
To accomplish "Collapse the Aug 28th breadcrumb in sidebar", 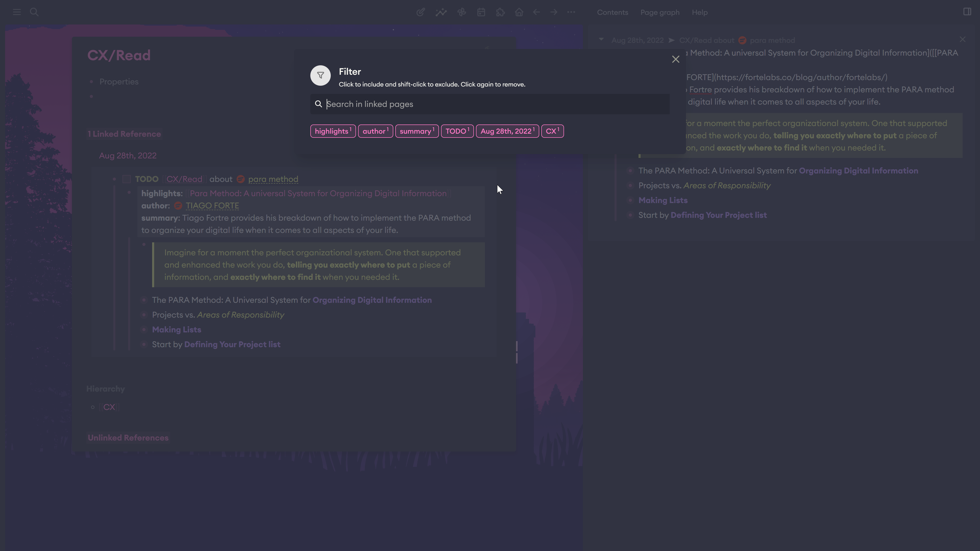I will (601, 40).
